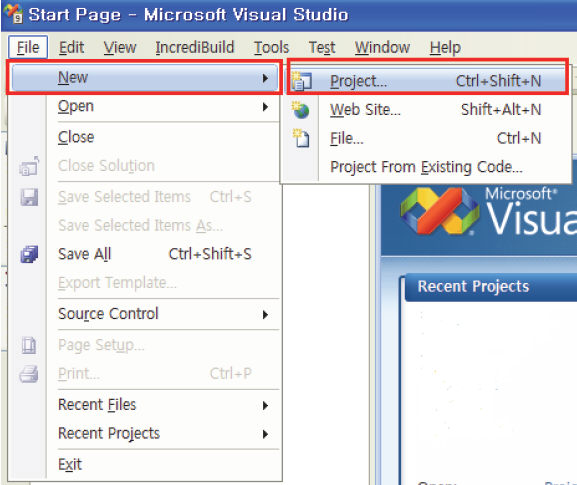This screenshot has height=485, width=577.
Task: Expand the Recent Projects submenu arrow
Action: (x=265, y=434)
